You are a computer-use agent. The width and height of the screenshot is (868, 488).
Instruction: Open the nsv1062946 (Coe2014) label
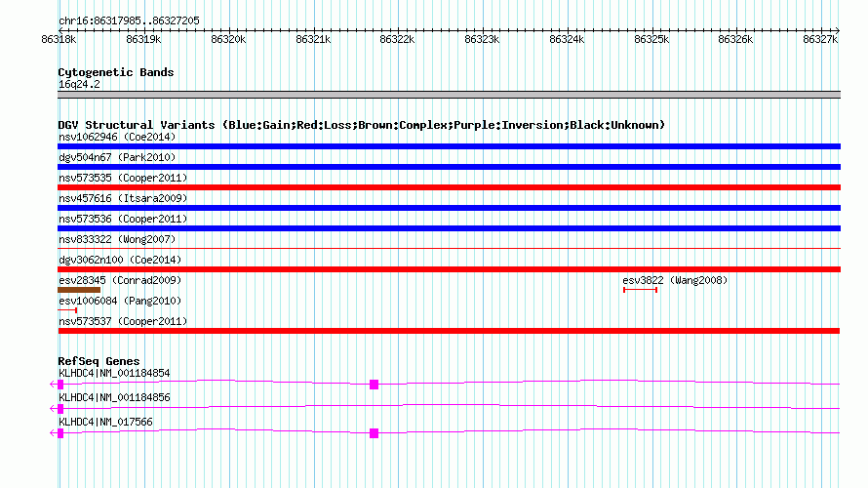click(x=117, y=137)
